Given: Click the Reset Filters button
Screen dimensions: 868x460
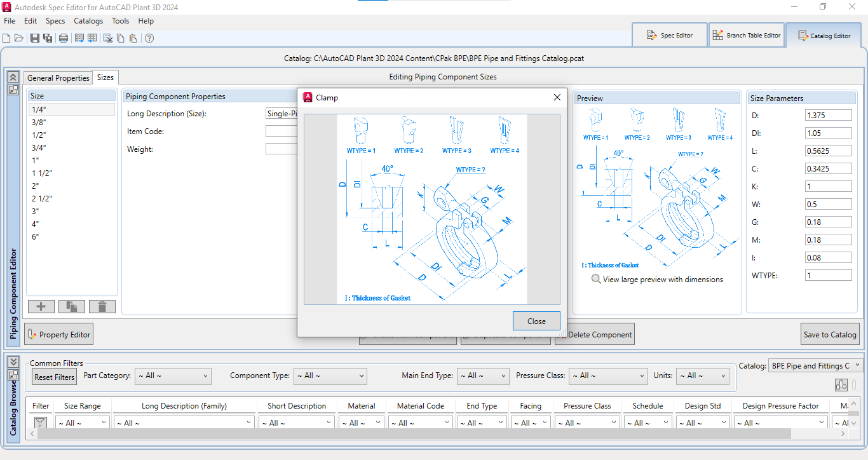Looking at the screenshot, I should coord(55,377).
